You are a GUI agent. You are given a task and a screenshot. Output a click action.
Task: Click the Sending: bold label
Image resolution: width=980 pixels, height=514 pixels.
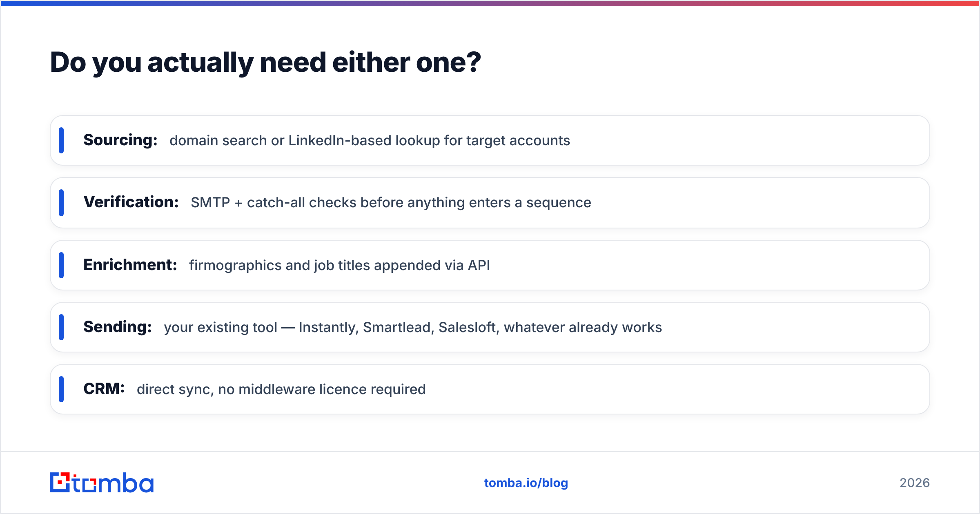[x=118, y=327]
